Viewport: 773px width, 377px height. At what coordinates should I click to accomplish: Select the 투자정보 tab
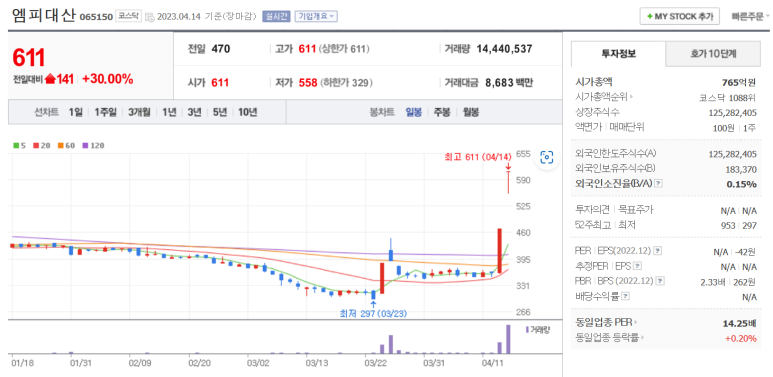(618, 54)
